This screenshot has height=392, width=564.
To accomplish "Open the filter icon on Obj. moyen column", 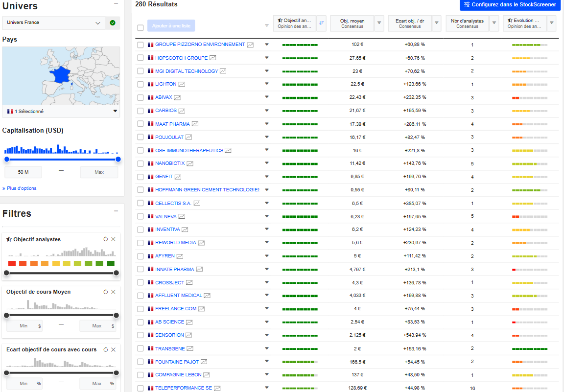I will [x=379, y=23].
